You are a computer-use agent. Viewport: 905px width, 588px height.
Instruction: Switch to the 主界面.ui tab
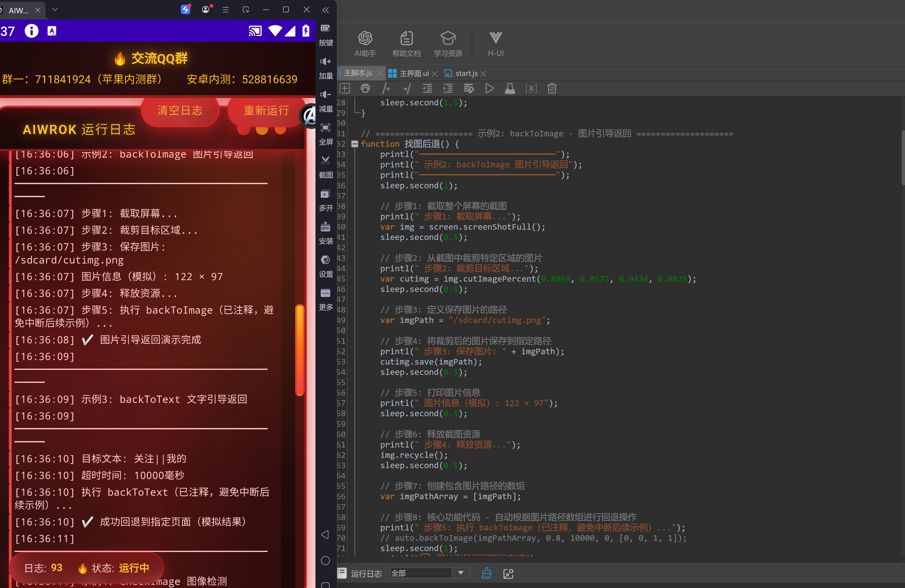tap(414, 73)
